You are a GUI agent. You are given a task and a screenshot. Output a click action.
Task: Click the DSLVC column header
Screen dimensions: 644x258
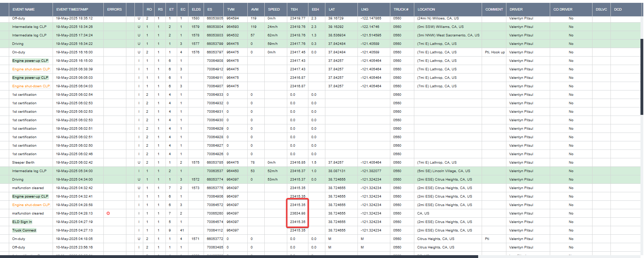(601, 10)
